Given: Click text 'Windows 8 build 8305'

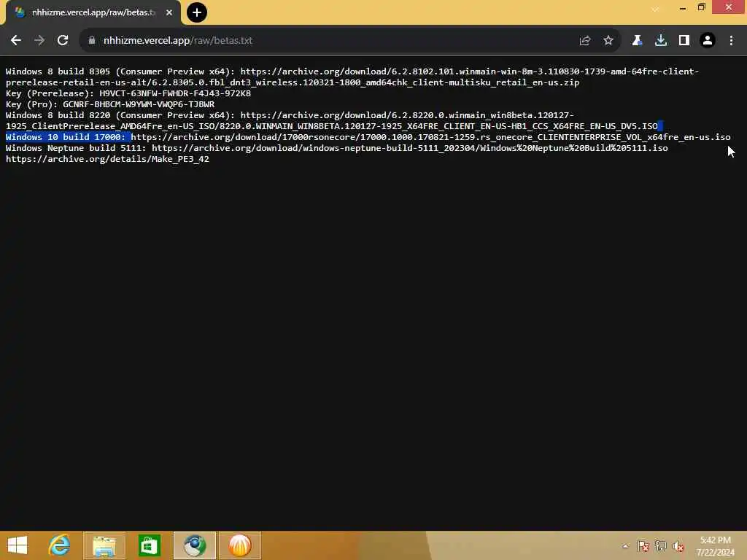Looking at the screenshot, I should click(x=58, y=71).
